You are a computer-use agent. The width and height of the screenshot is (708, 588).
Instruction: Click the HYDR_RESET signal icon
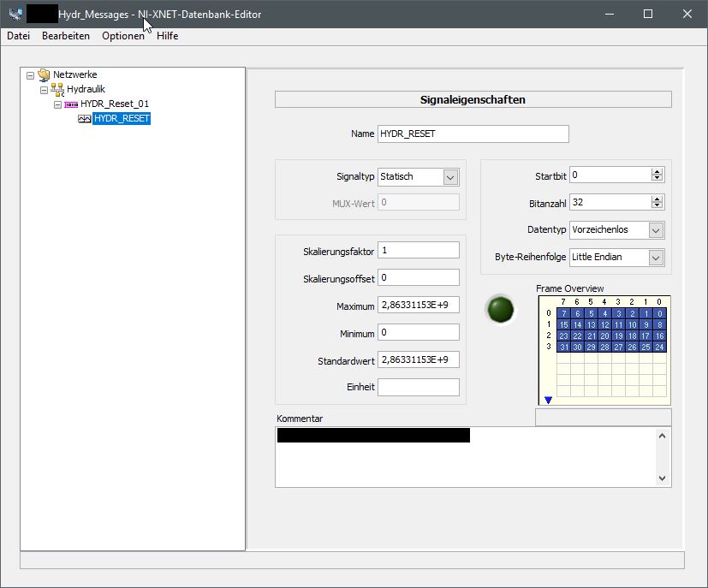pos(84,119)
